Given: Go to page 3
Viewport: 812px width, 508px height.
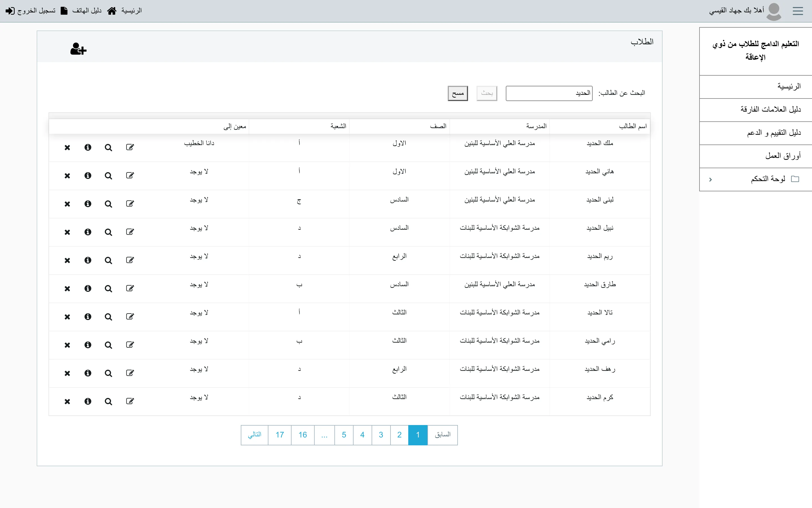Looking at the screenshot, I should click(381, 435).
